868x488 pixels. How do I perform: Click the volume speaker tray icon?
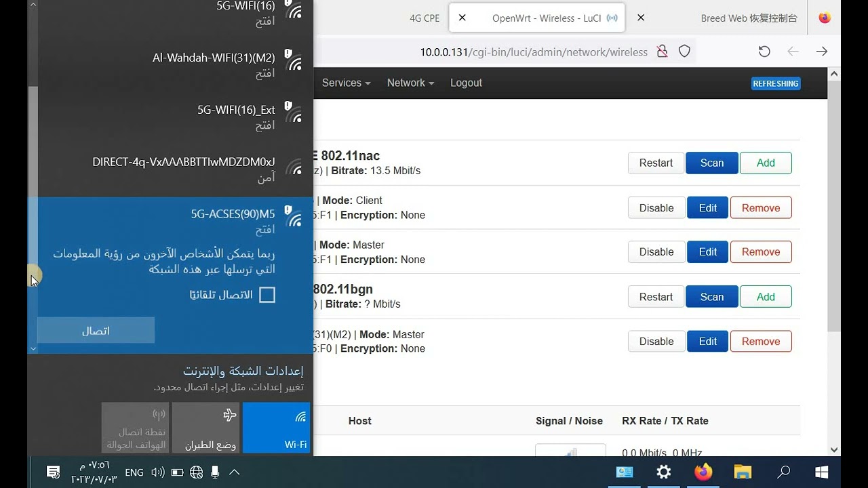coord(157,472)
